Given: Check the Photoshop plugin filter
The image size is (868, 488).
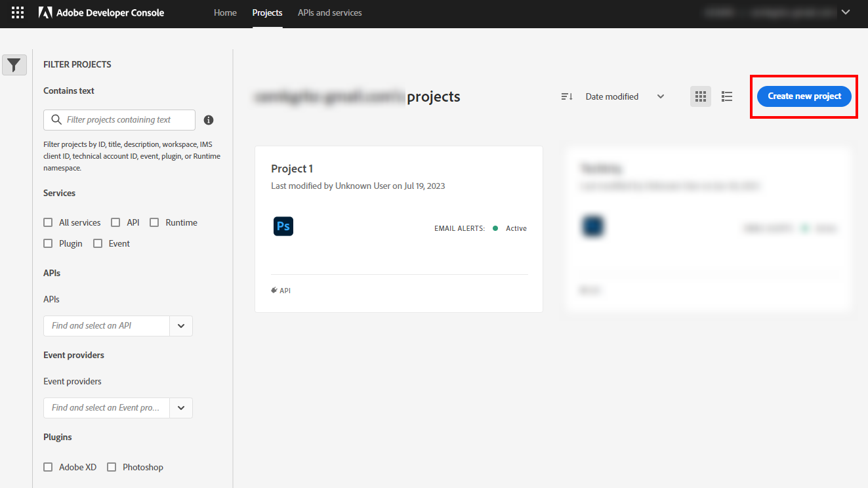Looking at the screenshot, I should click(x=112, y=467).
